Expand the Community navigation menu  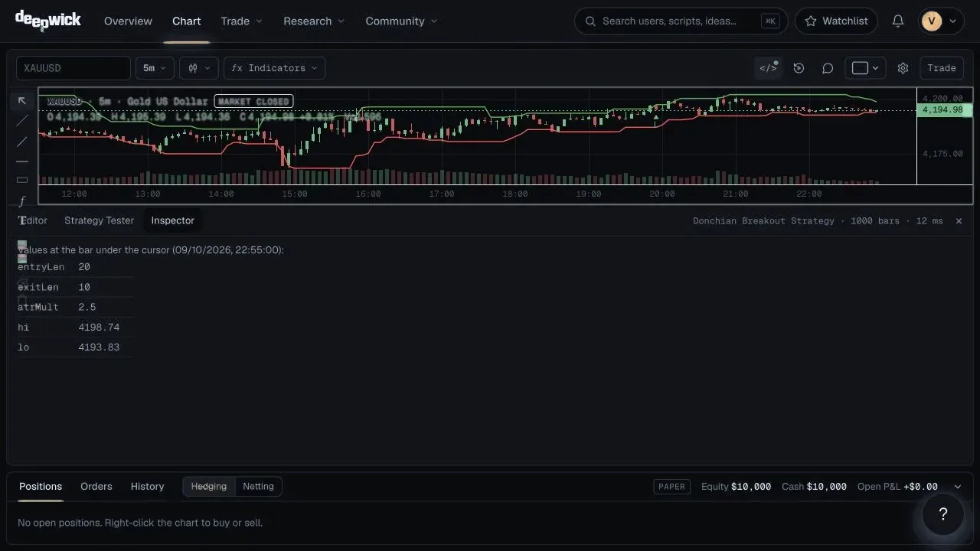click(401, 21)
